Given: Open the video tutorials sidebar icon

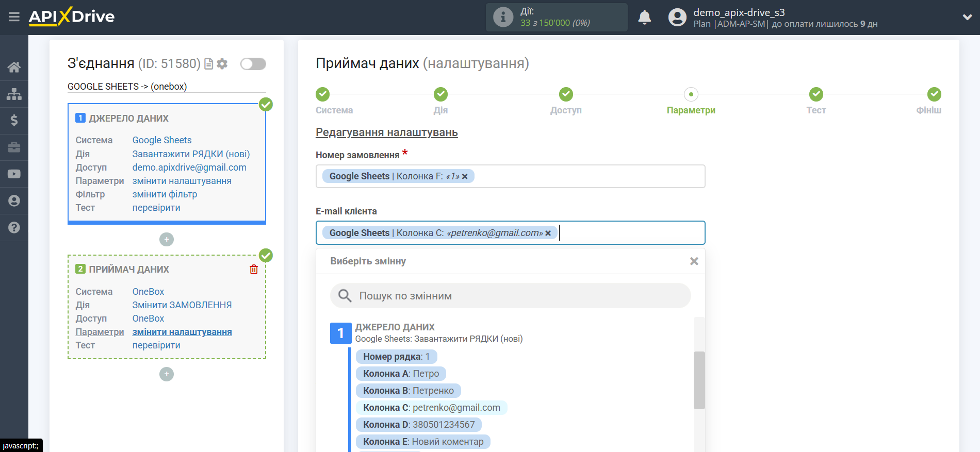Looking at the screenshot, I should tap(14, 174).
